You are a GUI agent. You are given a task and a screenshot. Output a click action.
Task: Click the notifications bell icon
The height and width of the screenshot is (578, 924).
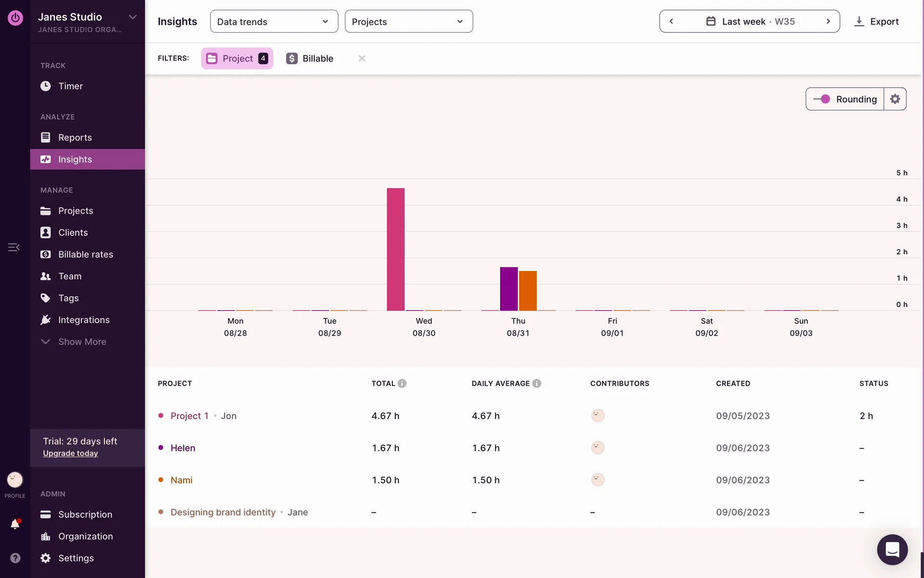[x=15, y=524]
